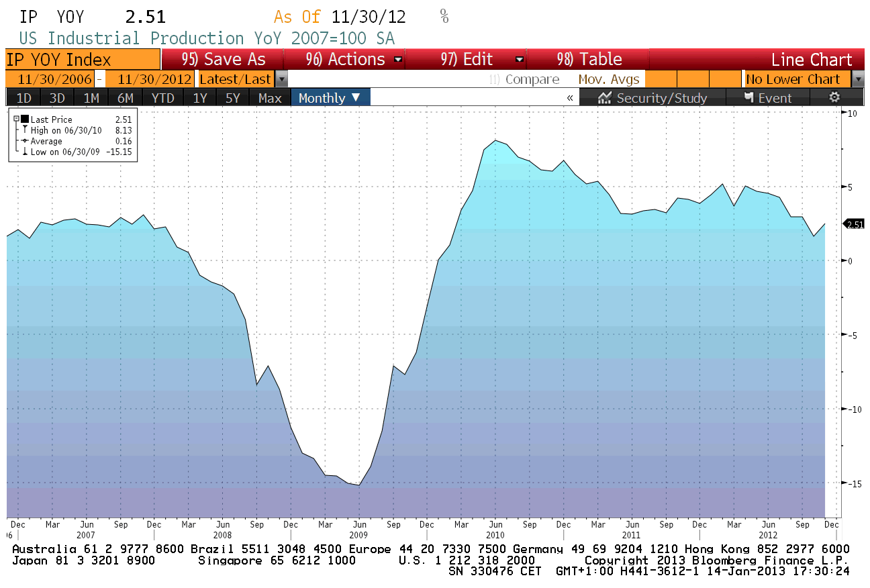This screenshot has height=588, width=870.
Task: Click the 10 y-axis label
Action: click(x=852, y=113)
